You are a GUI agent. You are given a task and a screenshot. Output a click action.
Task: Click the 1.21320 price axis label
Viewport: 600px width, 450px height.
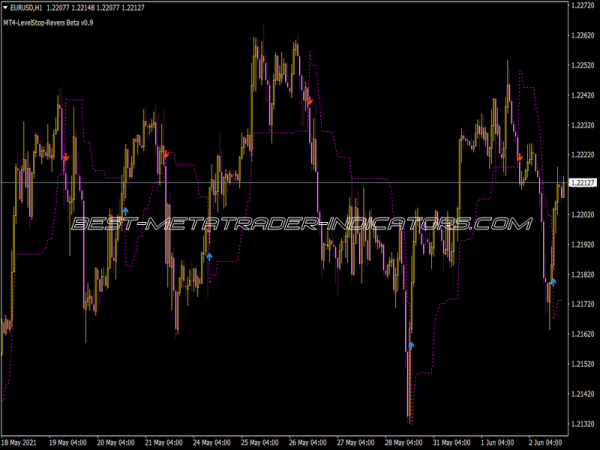pyautogui.click(x=581, y=424)
